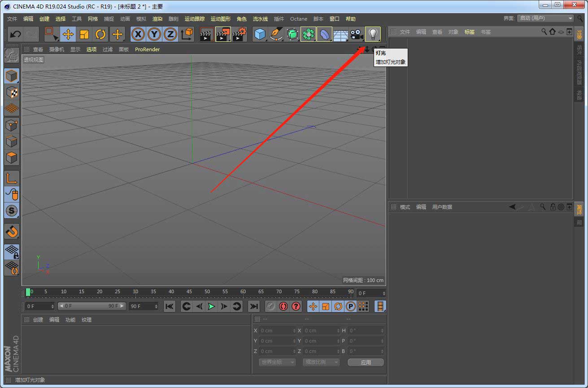Open the 窗口 menu
Image resolution: width=588 pixels, height=388 pixels.
[335, 19]
